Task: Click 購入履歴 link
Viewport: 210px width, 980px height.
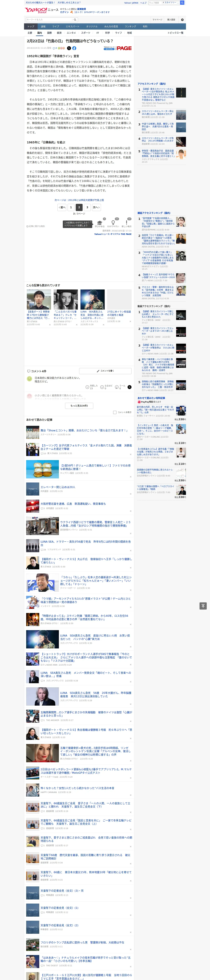Action: (x=171, y=20)
